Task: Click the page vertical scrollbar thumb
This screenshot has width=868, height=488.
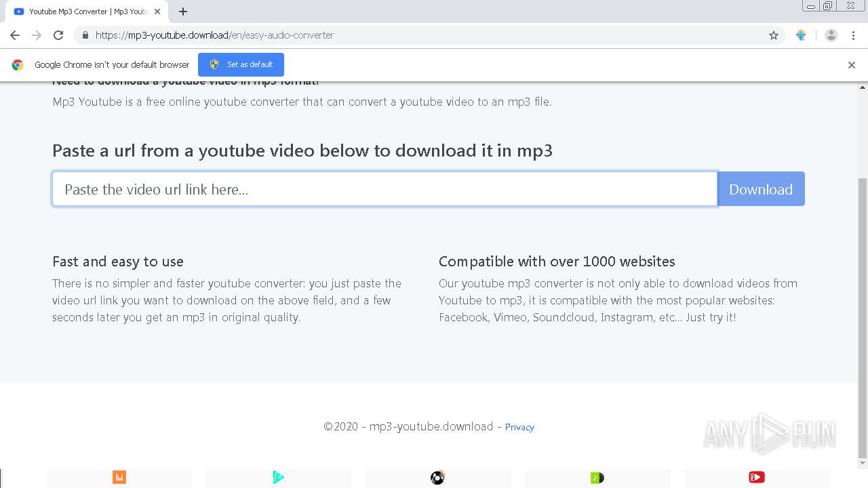Action: (x=863, y=317)
